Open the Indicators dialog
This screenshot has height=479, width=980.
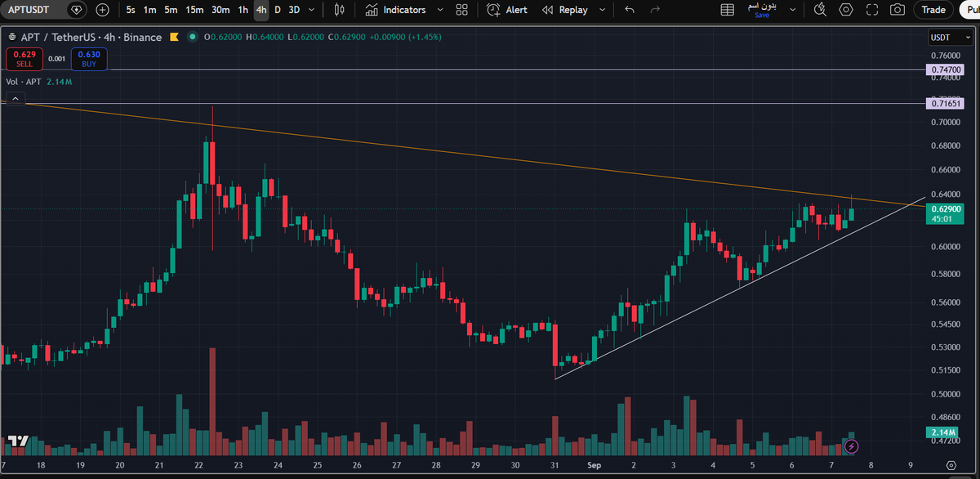click(395, 10)
